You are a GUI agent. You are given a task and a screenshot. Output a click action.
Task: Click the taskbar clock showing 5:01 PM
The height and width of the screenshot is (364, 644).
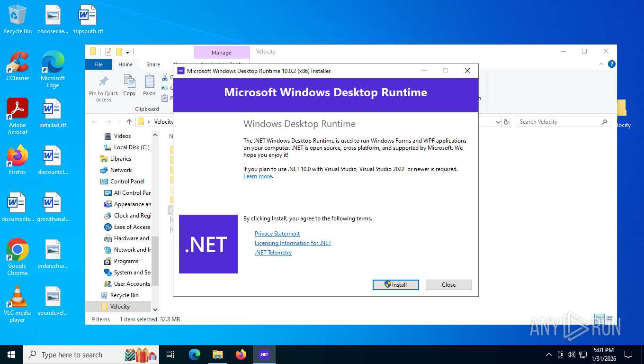coord(603,355)
